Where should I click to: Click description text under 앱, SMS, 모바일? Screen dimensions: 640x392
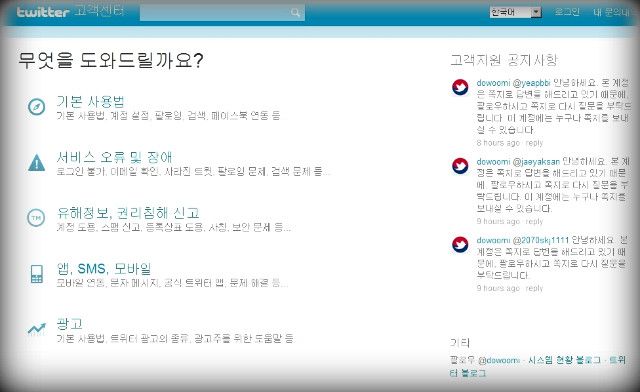pyautogui.click(x=171, y=283)
